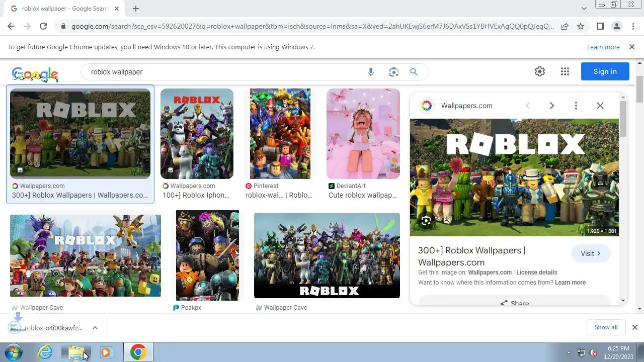Expand the download item chevron menu
This screenshot has width=644, height=362.
[x=95, y=328]
